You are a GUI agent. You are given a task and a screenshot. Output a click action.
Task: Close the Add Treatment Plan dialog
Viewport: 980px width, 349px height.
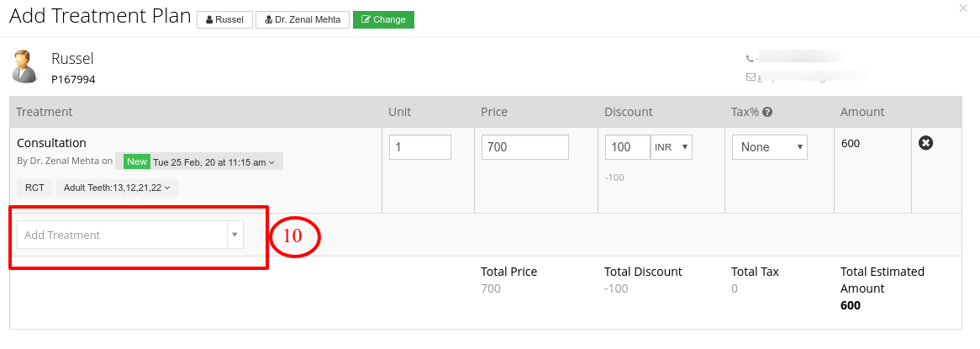point(963,8)
